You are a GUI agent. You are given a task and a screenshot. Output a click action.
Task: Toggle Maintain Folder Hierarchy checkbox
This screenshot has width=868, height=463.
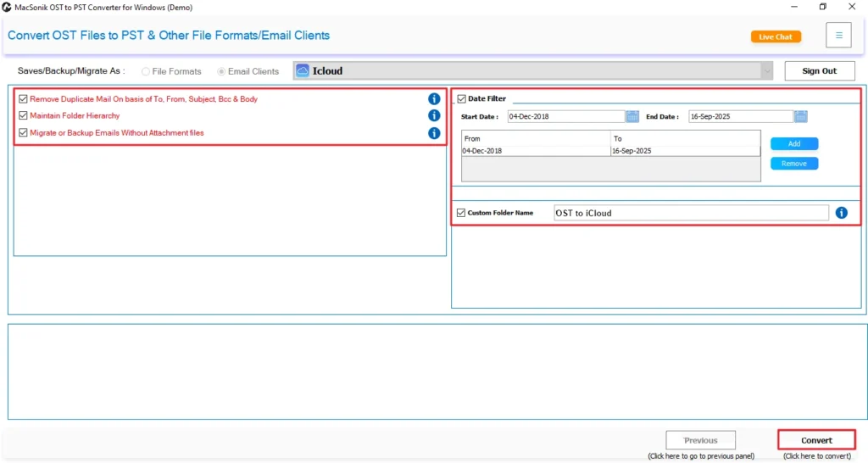pos(23,116)
